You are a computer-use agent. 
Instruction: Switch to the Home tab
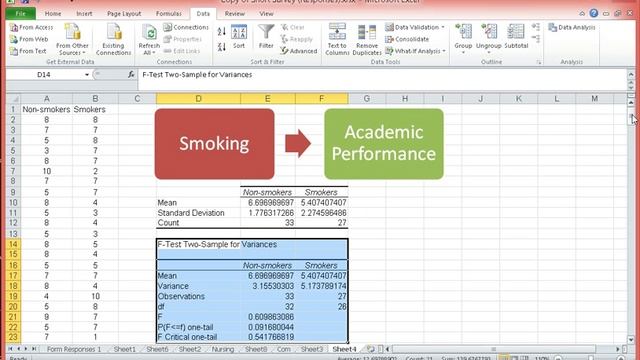click(x=53, y=13)
